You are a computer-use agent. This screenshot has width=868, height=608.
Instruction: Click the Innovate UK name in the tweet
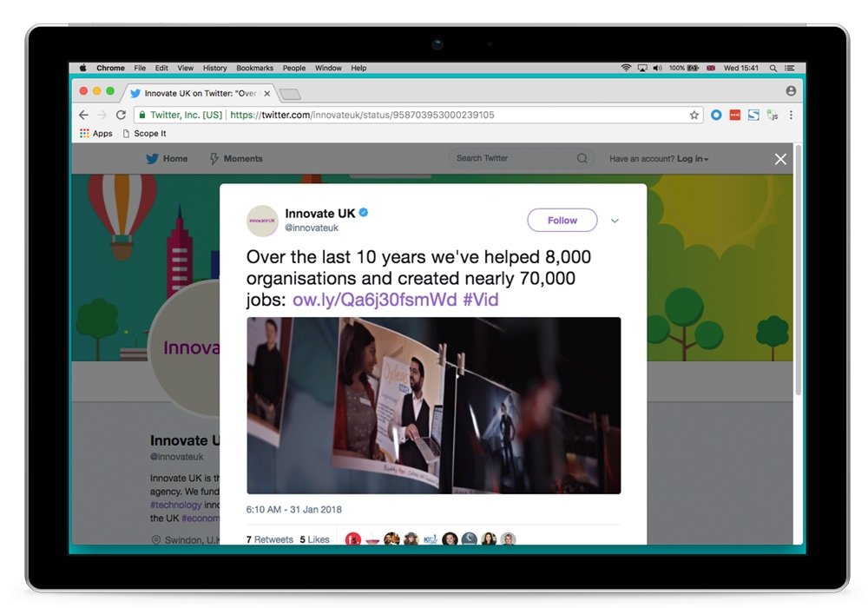pyautogui.click(x=320, y=213)
